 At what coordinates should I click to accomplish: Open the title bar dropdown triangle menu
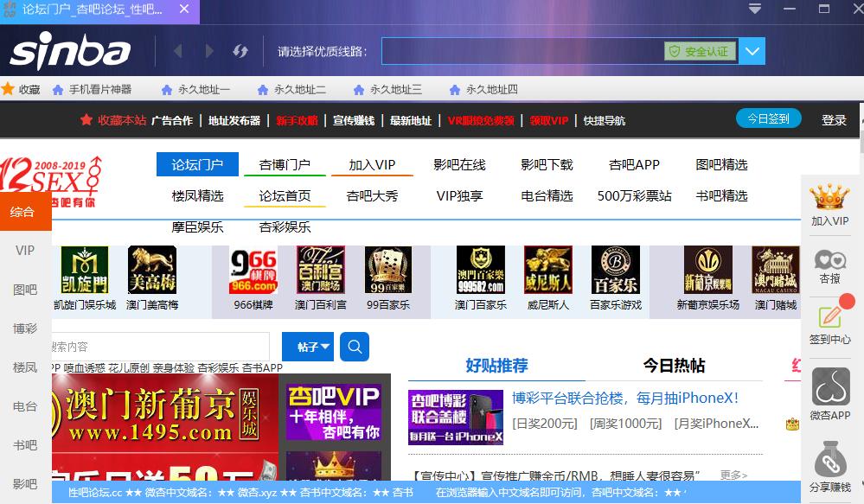point(755,9)
